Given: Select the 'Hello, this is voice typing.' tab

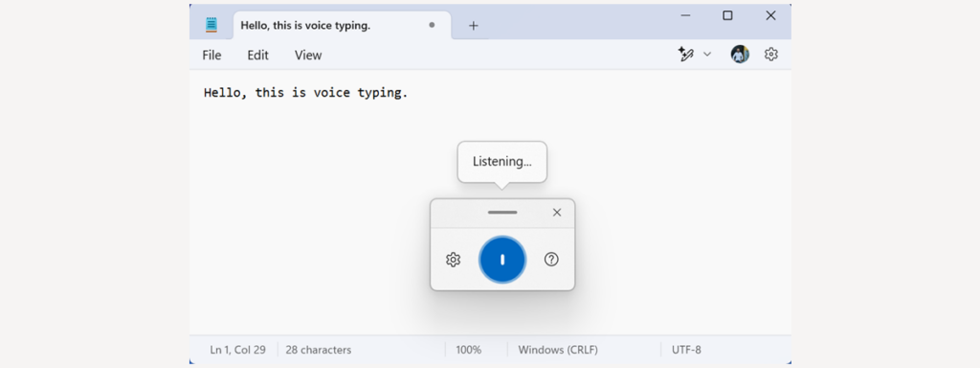Looking at the screenshot, I should [342, 25].
